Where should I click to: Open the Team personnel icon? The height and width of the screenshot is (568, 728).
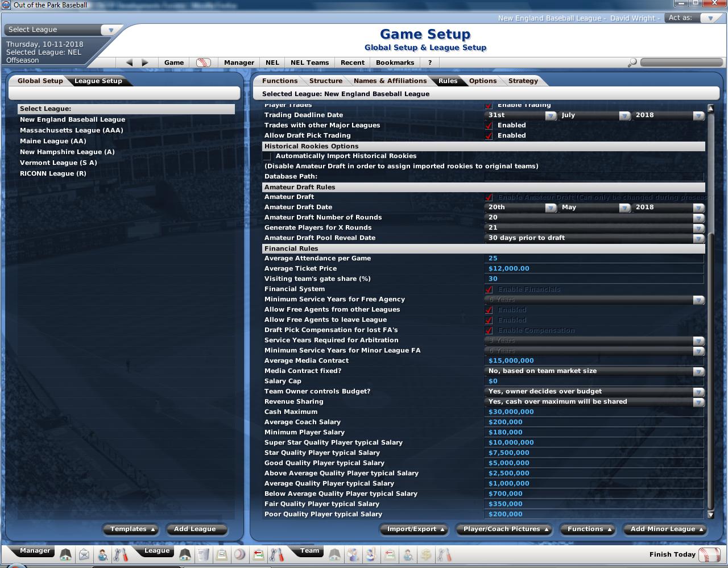(x=408, y=555)
